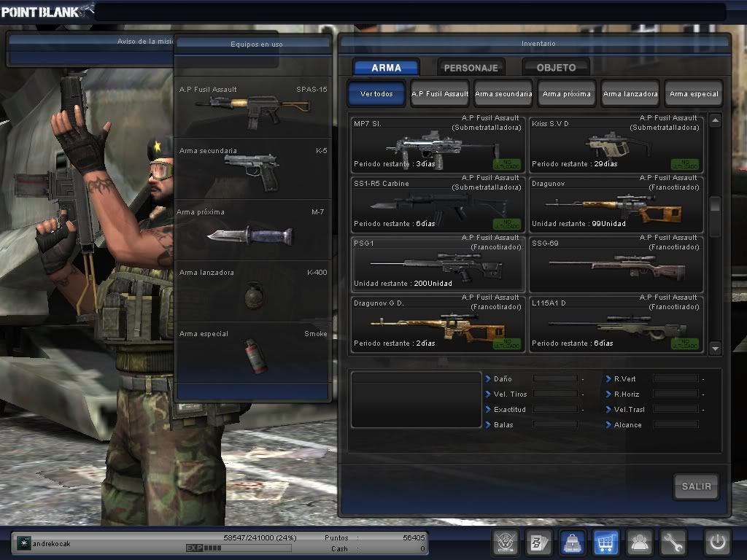
Task: Click the 58547/241000 (24%) experience text
Action: tap(260, 537)
